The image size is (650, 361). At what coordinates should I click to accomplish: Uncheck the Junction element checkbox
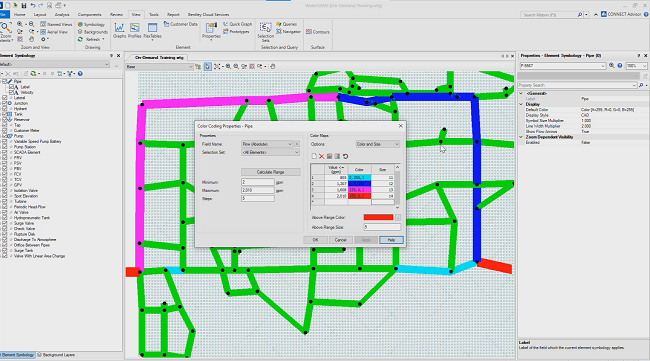(5, 103)
